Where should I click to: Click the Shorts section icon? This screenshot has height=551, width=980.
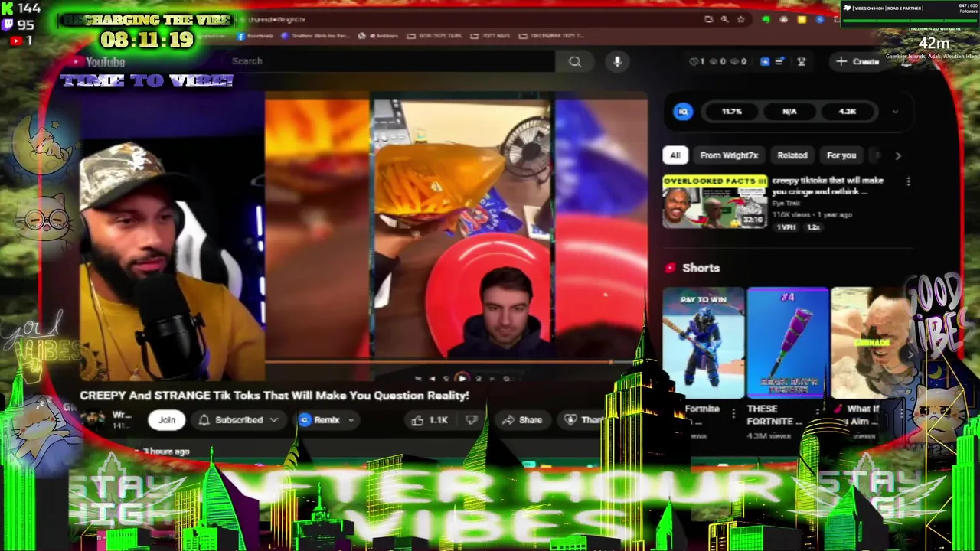point(671,268)
